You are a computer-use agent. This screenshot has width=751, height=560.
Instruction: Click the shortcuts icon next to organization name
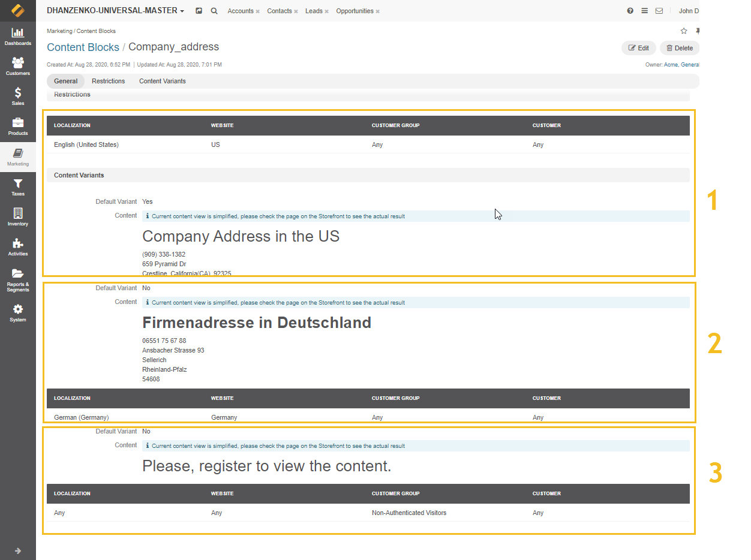199,11
